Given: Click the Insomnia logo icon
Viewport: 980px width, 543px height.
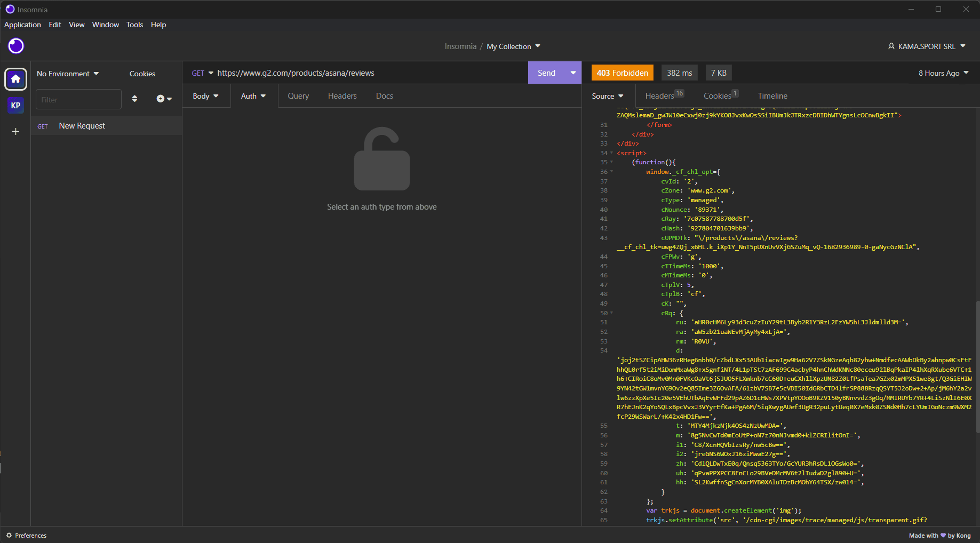Looking at the screenshot, I should (16, 46).
